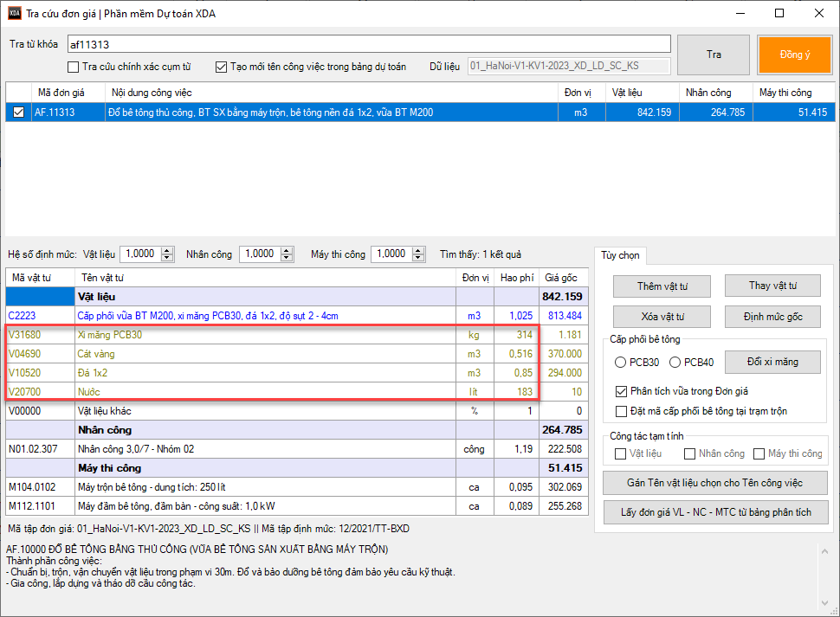The width and height of the screenshot is (840, 617).
Task: Focus the 'Tra từ khóa' keyword search field
Action: 369,44
